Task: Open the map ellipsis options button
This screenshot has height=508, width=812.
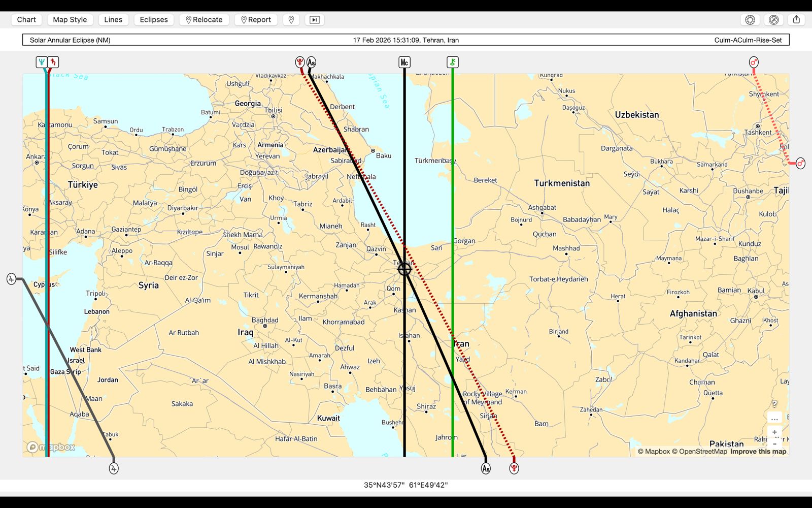Action: point(774,419)
